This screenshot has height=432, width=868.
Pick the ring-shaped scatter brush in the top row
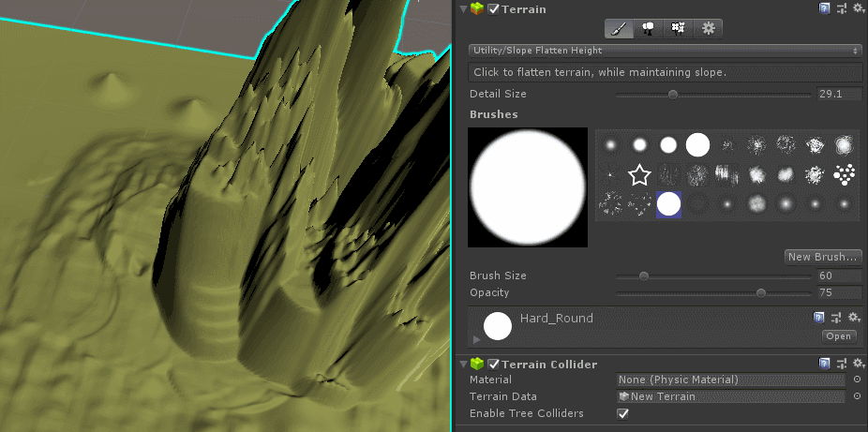(x=786, y=145)
